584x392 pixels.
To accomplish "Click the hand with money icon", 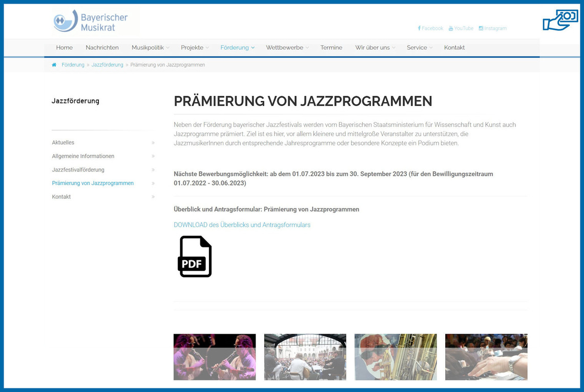I will tap(560, 20).
